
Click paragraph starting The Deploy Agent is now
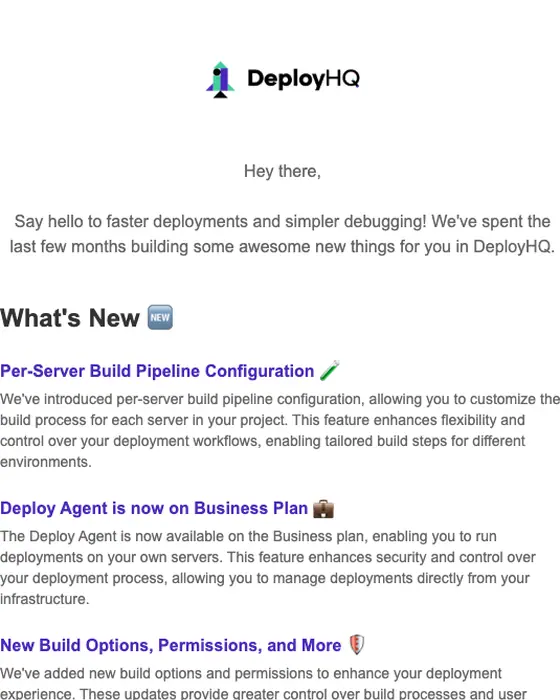pos(268,567)
